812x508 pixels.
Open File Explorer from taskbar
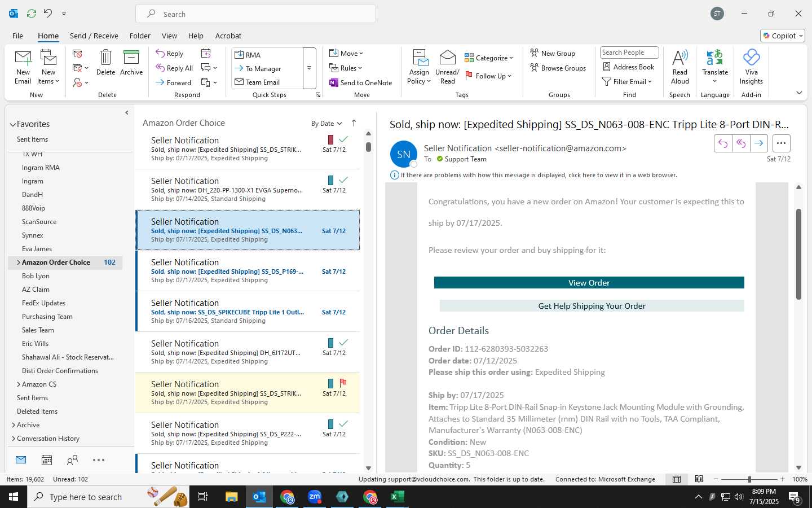click(x=232, y=497)
